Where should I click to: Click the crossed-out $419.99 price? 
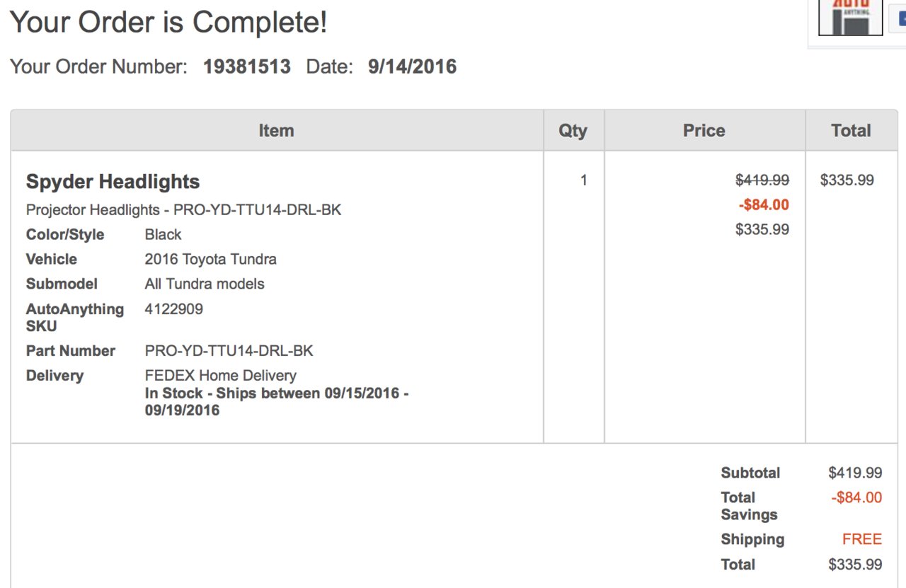pyautogui.click(x=762, y=180)
